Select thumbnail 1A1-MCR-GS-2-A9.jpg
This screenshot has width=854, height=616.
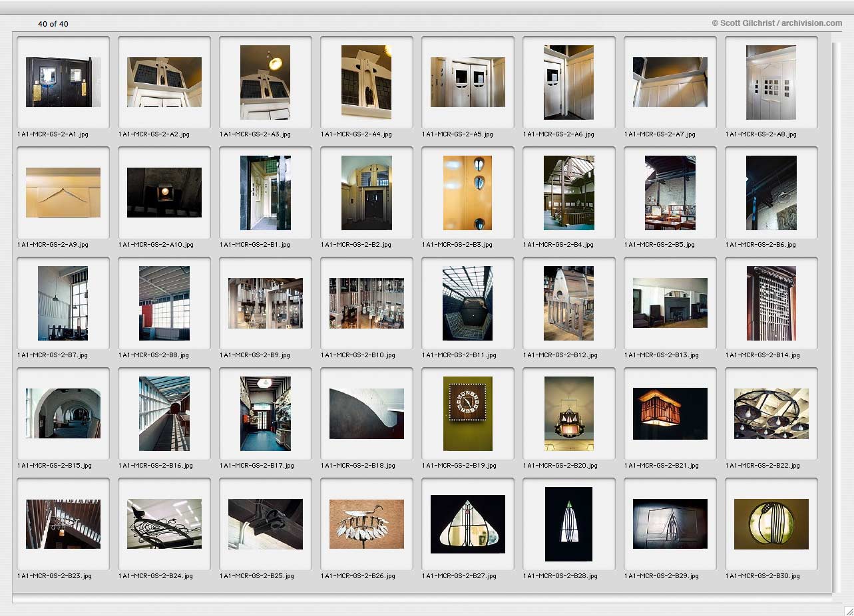point(63,193)
